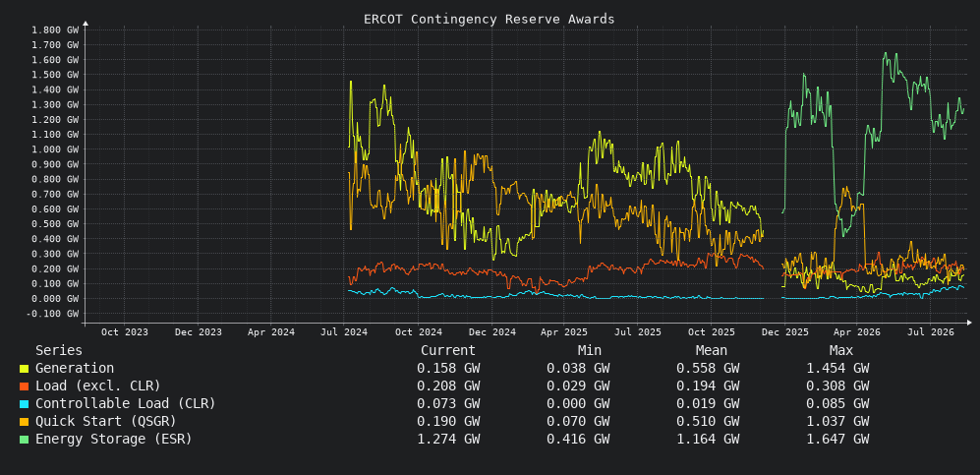The width and height of the screenshot is (980, 475).
Task: Select the Quick Start (QSGR) series label
Action: tap(105, 421)
